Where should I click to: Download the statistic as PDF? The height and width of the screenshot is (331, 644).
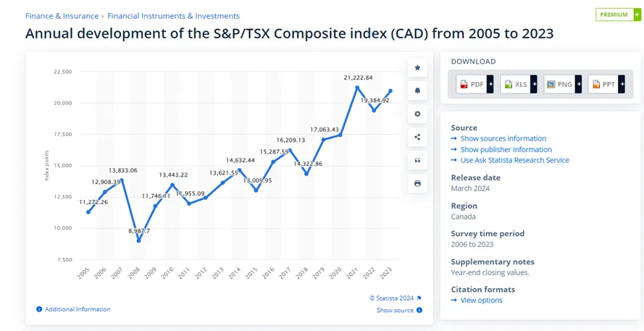(474, 84)
